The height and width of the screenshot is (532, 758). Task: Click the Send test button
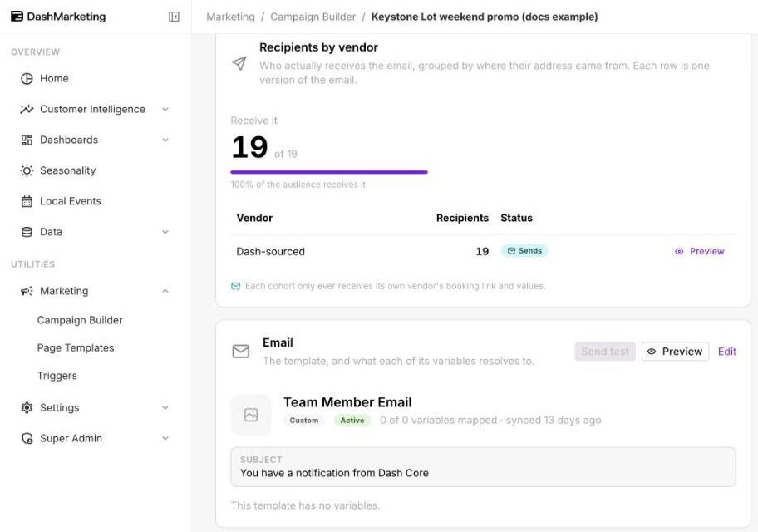605,352
